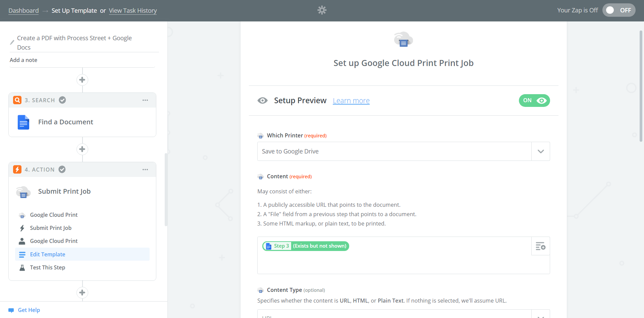The height and width of the screenshot is (318, 644).
Task: Add a step below Submit Print Job
Action: pyautogui.click(x=82, y=293)
